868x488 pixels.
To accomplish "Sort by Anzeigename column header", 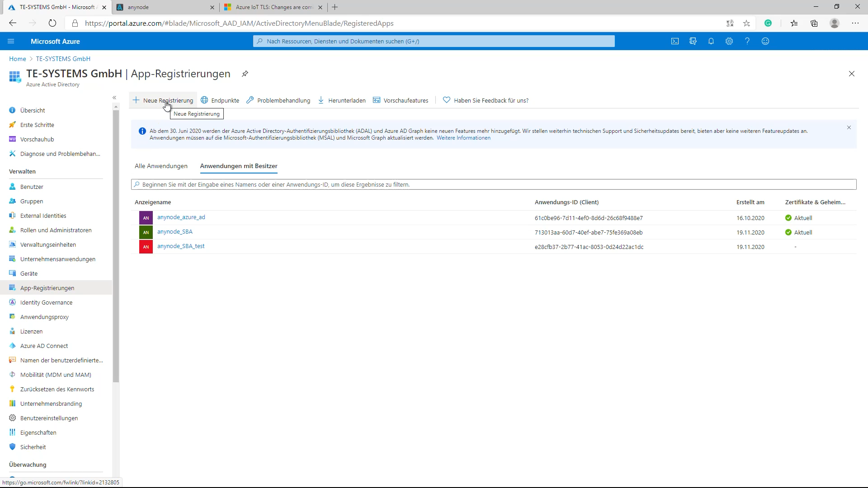I will pos(153,202).
